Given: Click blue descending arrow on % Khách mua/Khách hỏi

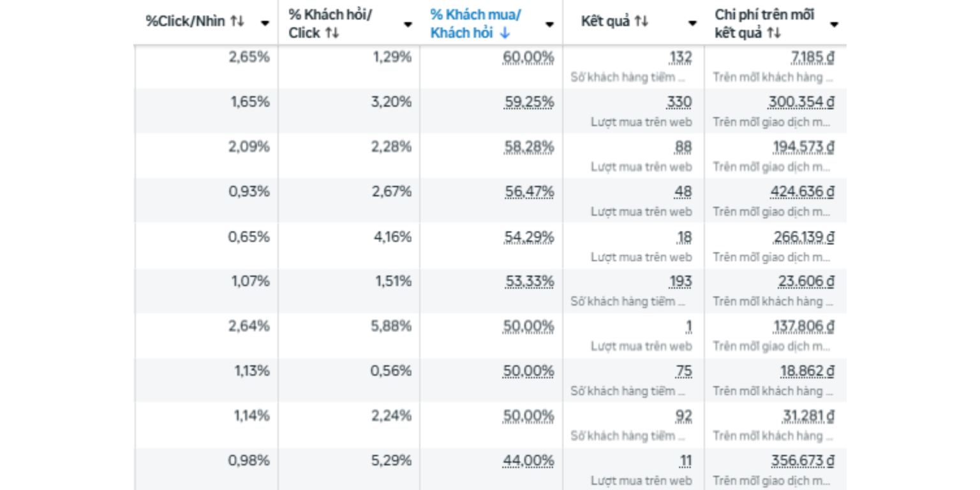Looking at the screenshot, I should (x=505, y=33).
